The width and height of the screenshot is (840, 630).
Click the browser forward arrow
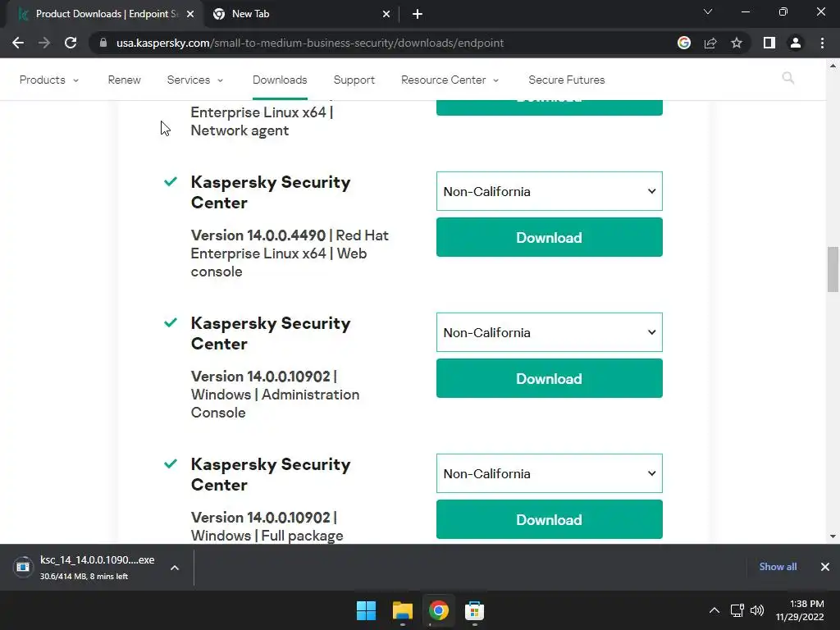click(x=44, y=43)
